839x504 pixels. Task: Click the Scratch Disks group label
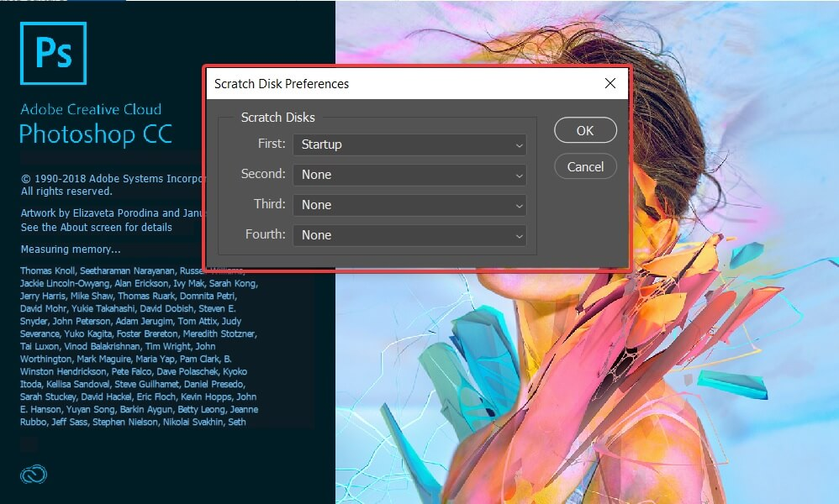point(277,117)
